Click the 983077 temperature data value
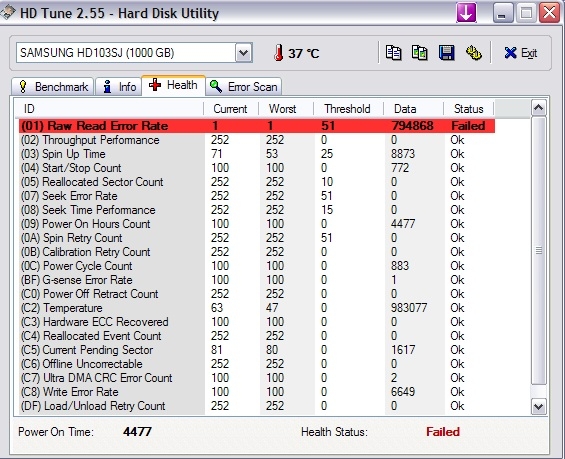The height and width of the screenshot is (459, 565). point(409,308)
